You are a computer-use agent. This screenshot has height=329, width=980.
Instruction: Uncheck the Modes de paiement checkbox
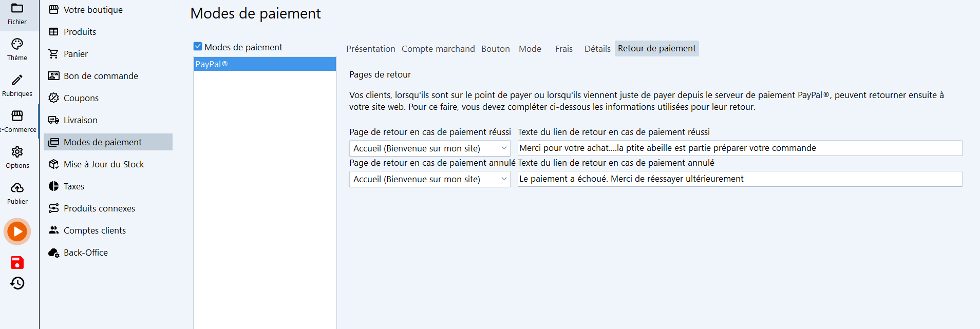point(198,46)
